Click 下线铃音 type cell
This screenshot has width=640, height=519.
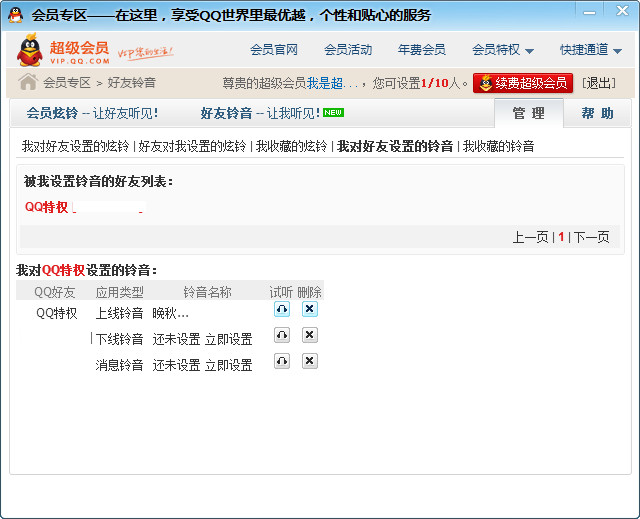[120, 339]
